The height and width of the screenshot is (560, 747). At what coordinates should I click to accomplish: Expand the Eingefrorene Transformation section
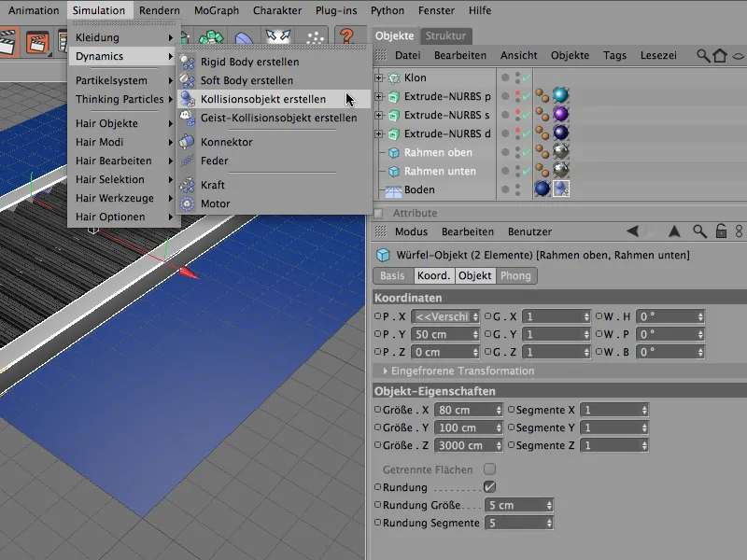click(x=386, y=371)
